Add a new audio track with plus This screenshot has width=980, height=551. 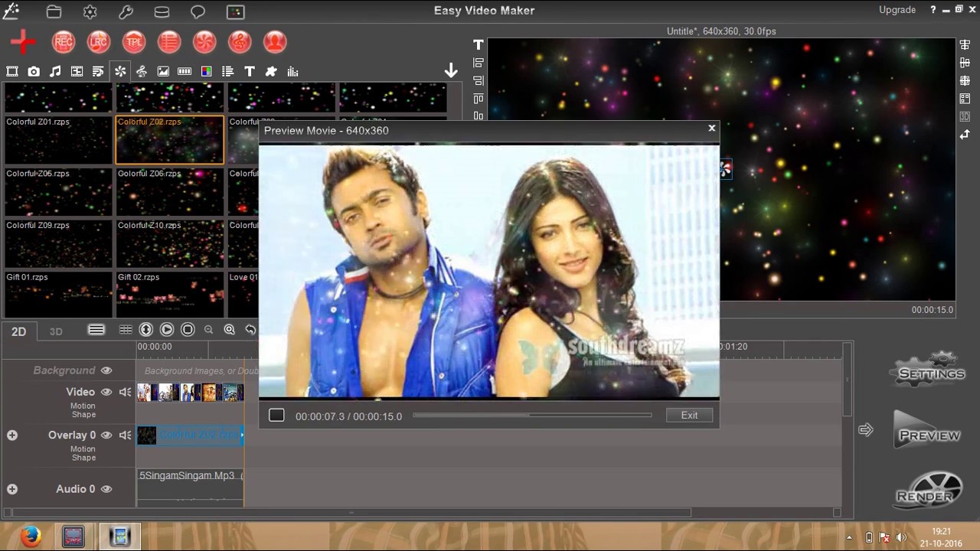click(x=12, y=489)
